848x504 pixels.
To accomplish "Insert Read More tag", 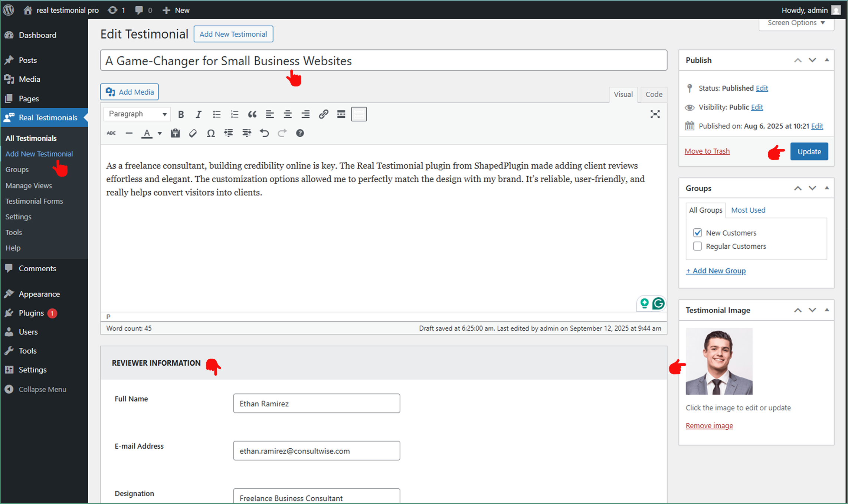I will pyautogui.click(x=341, y=114).
